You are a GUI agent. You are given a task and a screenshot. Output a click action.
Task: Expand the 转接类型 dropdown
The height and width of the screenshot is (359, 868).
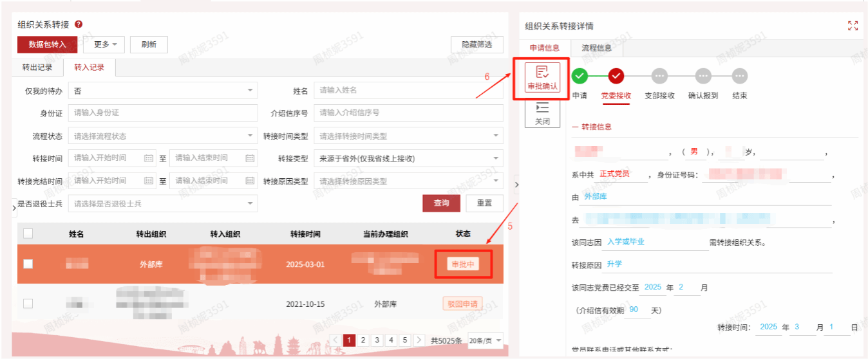pyautogui.click(x=408, y=158)
